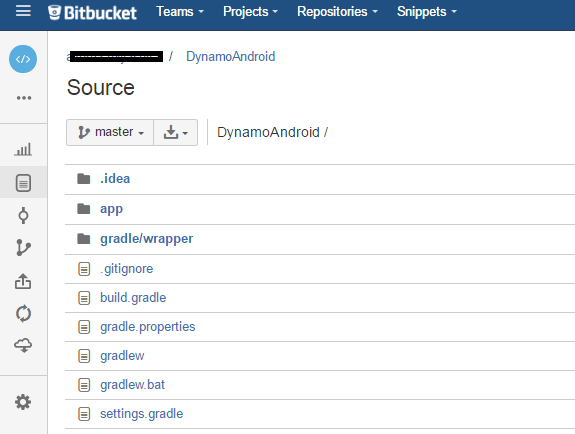Viewport: 575px width, 434px height.
Task: Open the Repositories dropdown menu
Action: pos(337,12)
